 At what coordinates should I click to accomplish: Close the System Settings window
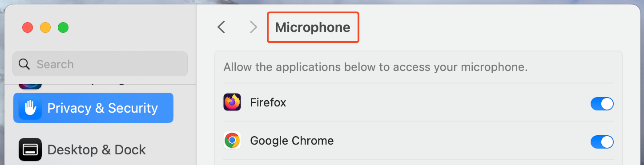coord(28,27)
